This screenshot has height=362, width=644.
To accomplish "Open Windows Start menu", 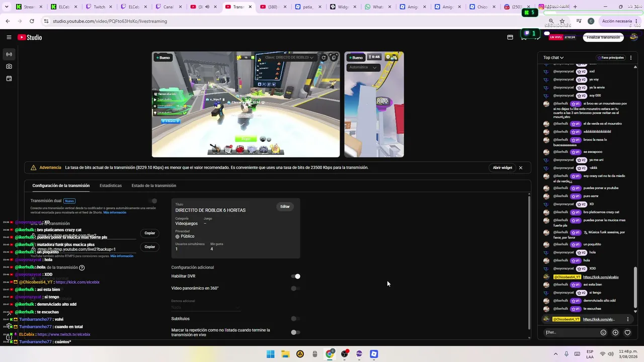I will click(x=271, y=354).
